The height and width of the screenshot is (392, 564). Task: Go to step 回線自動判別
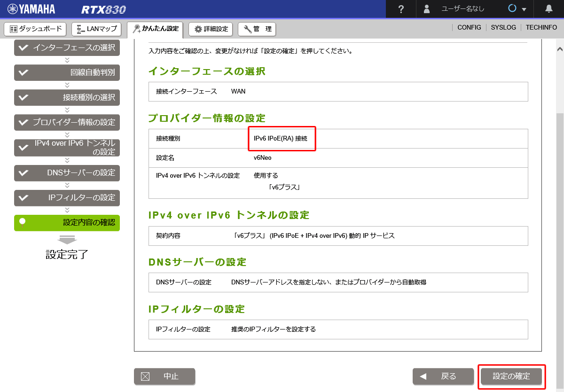click(x=67, y=72)
